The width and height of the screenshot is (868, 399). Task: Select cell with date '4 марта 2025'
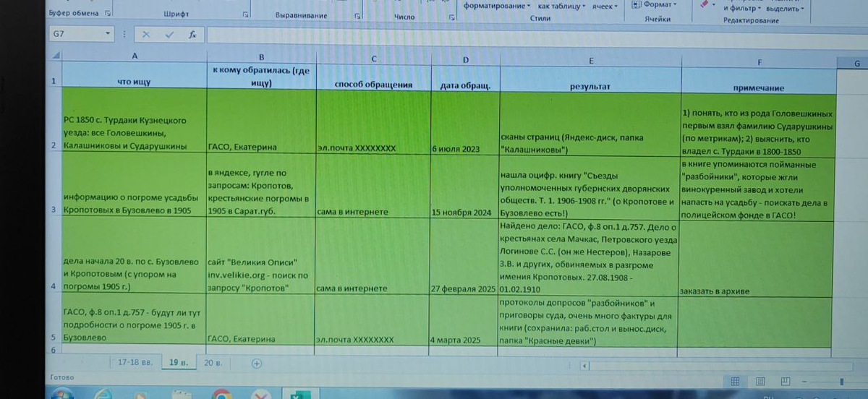pos(464,321)
